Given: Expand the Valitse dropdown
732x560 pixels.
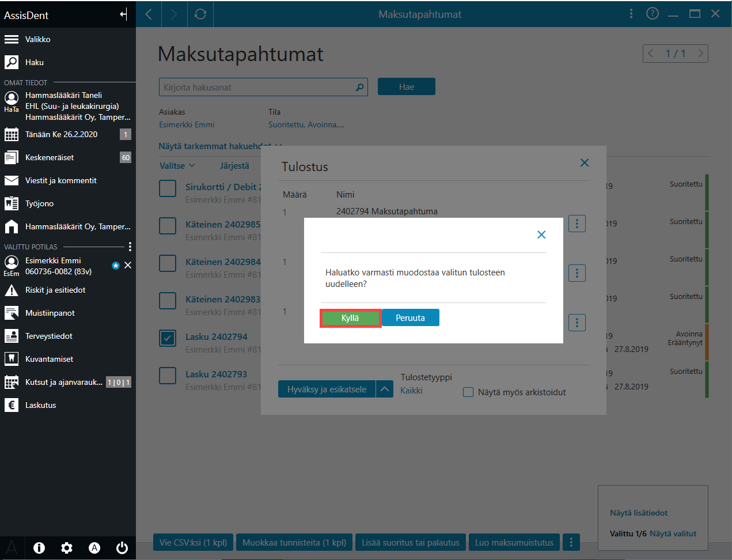Looking at the screenshot, I should 177,165.
